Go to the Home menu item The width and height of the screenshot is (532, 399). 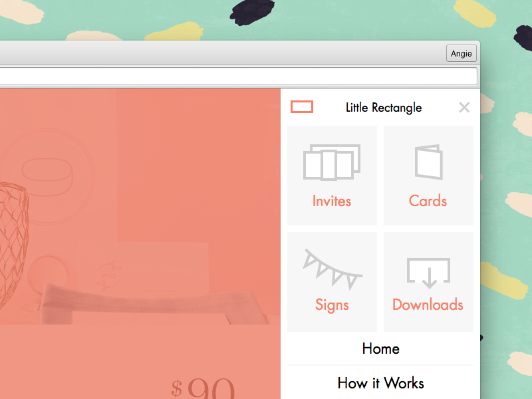click(x=380, y=348)
